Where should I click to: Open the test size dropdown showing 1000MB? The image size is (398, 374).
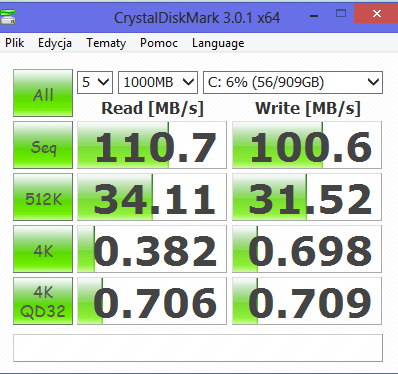tap(158, 82)
